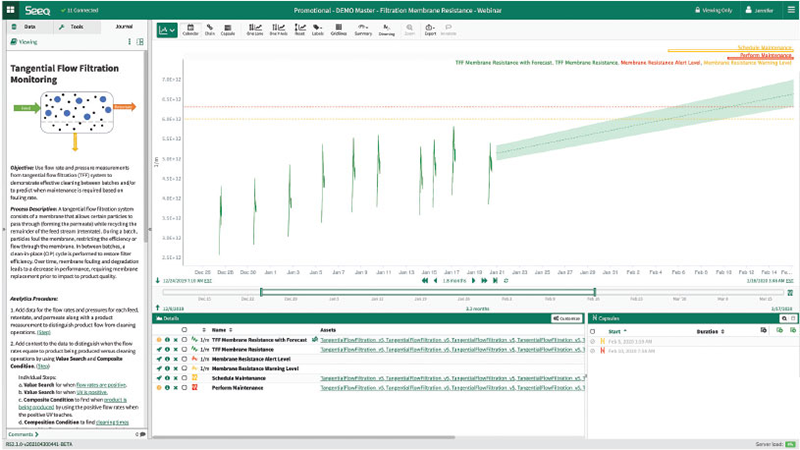Click the Export toolbar icon

tap(430, 30)
